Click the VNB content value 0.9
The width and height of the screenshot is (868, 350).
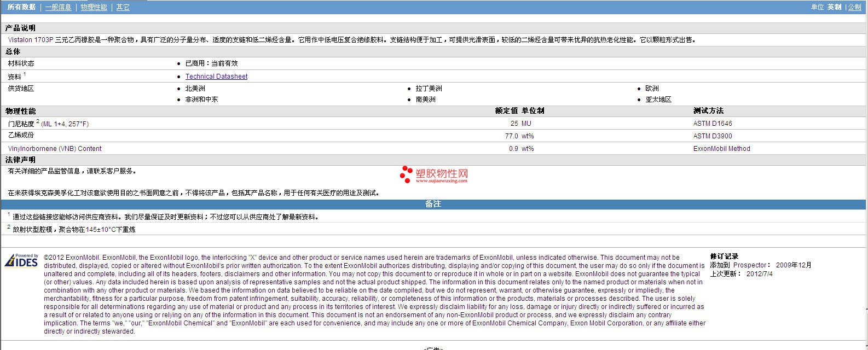click(513, 149)
